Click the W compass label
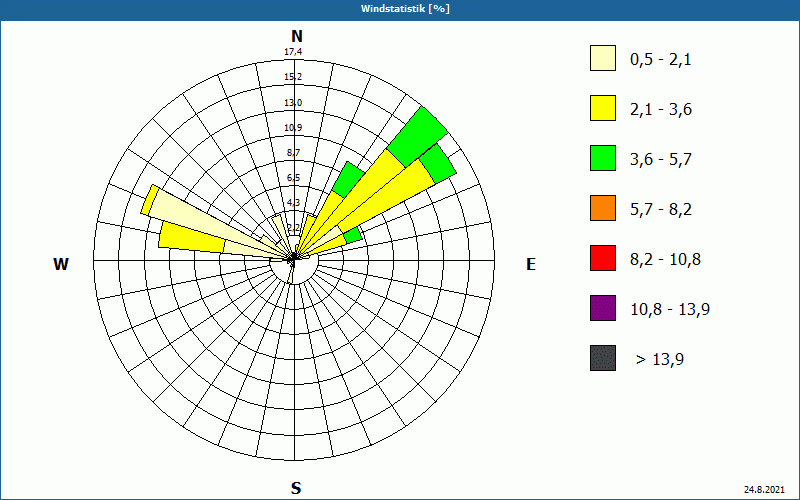 [x=61, y=264]
